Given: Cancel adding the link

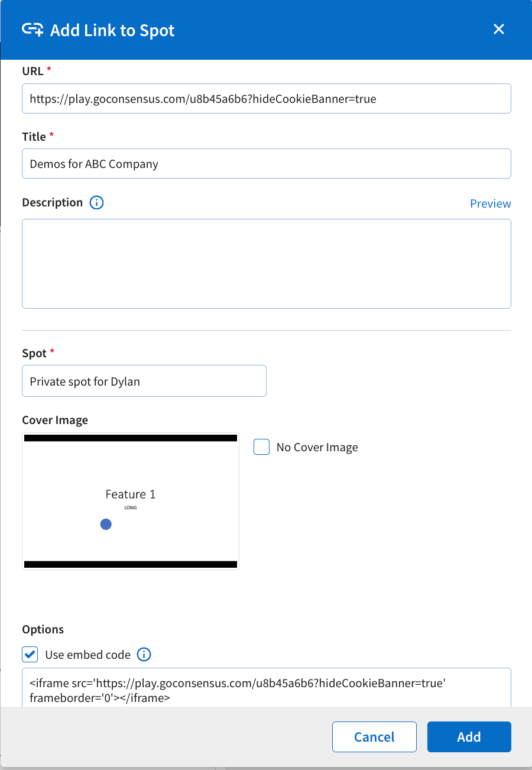Looking at the screenshot, I should click(374, 737).
